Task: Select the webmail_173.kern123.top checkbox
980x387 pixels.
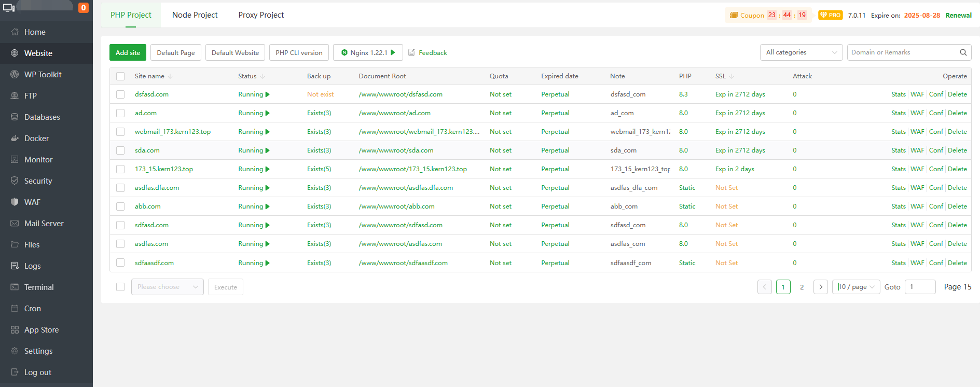Action: (x=120, y=132)
